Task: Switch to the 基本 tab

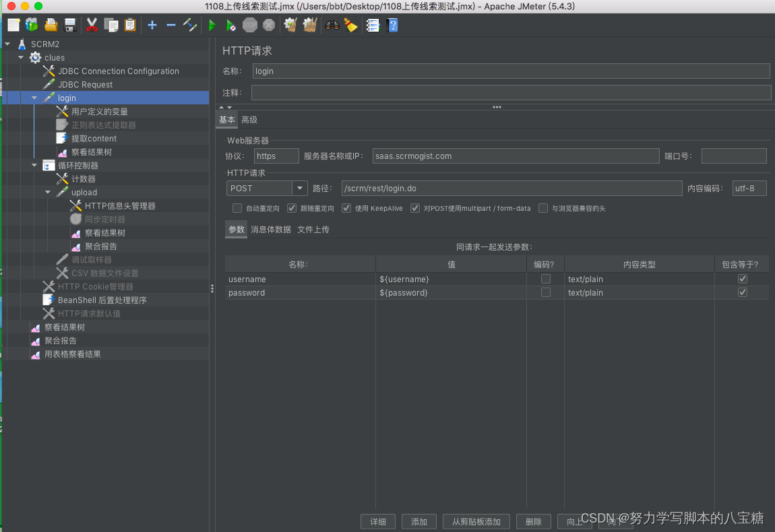Action: point(227,120)
